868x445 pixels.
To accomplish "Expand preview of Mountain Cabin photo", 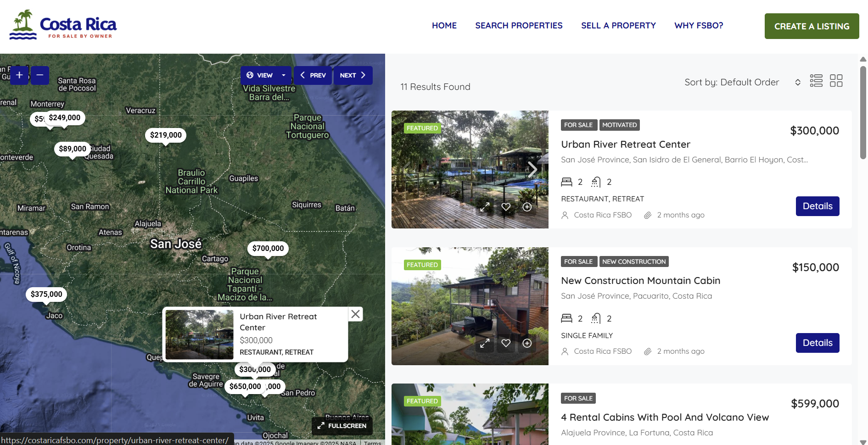I will 485,343.
